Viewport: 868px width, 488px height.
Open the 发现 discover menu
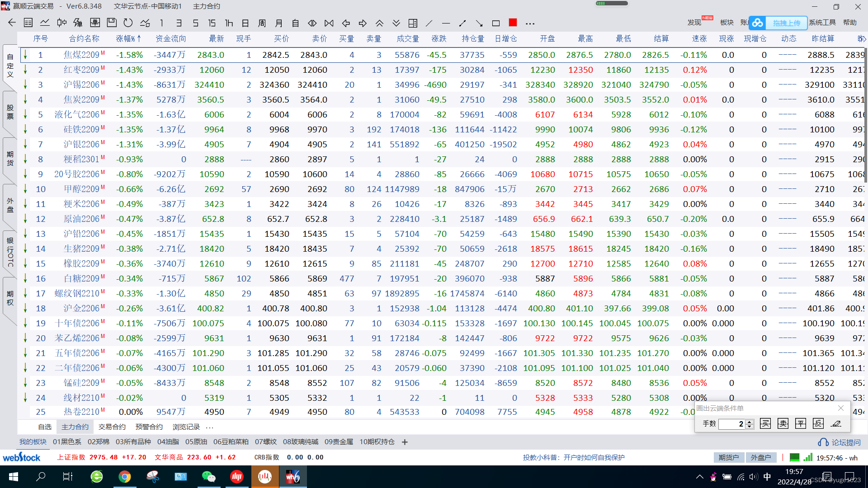pyautogui.click(x=694, y=22)
